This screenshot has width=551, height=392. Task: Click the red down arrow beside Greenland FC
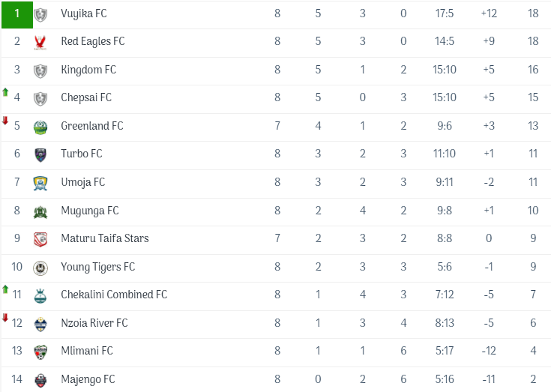(5, 121)
